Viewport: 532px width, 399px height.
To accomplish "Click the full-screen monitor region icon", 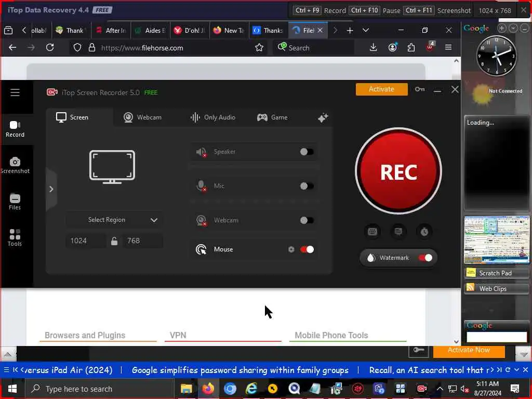I will [112, 167].
